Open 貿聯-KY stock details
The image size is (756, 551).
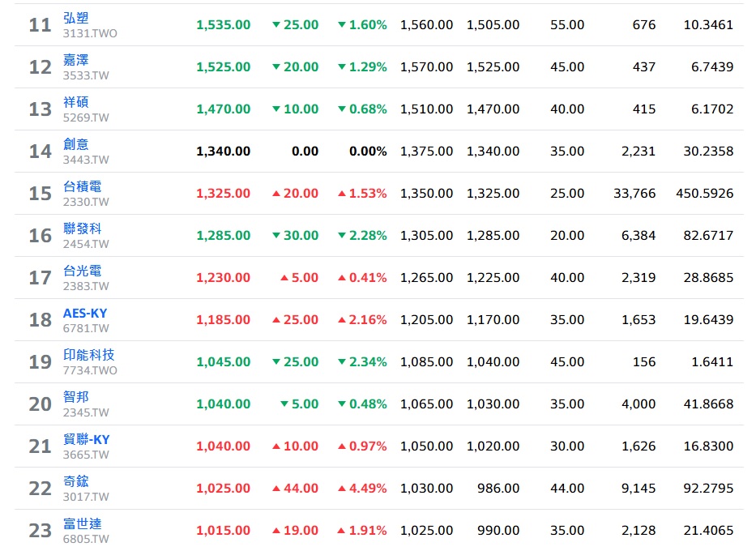87,439
